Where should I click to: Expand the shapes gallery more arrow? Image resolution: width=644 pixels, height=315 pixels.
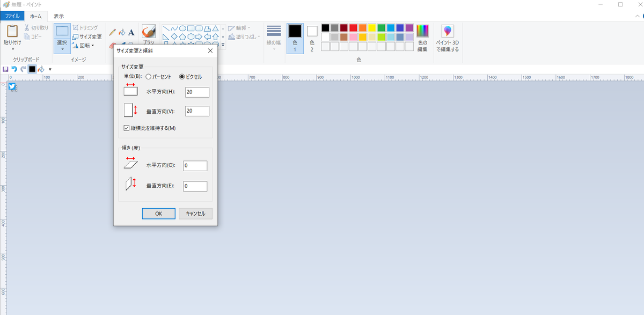[x=223, y=45]
